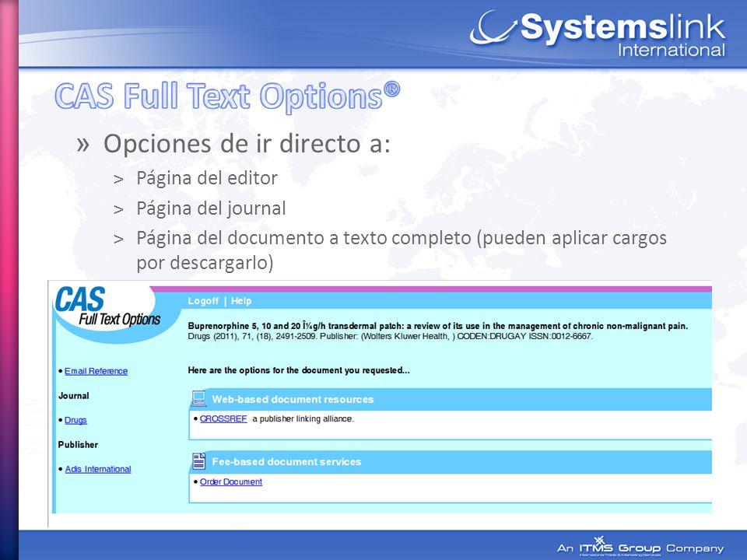Open the Drugs journal link
Image resolution: width=747 pixels, height=560 pixels.
(x=75, y=420)
